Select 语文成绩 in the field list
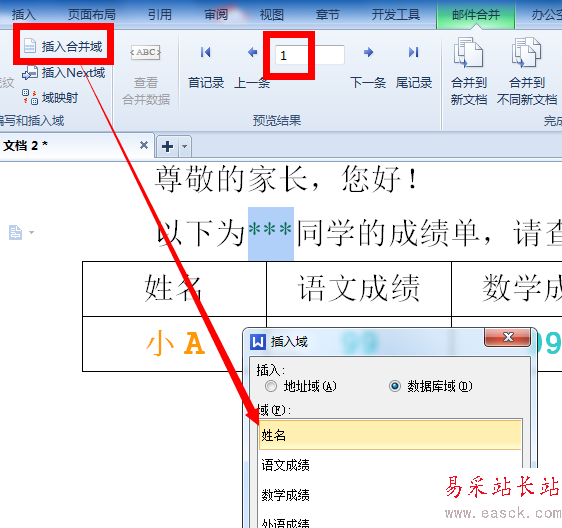Viewport: 562px width, 528px height. (390, 465)
